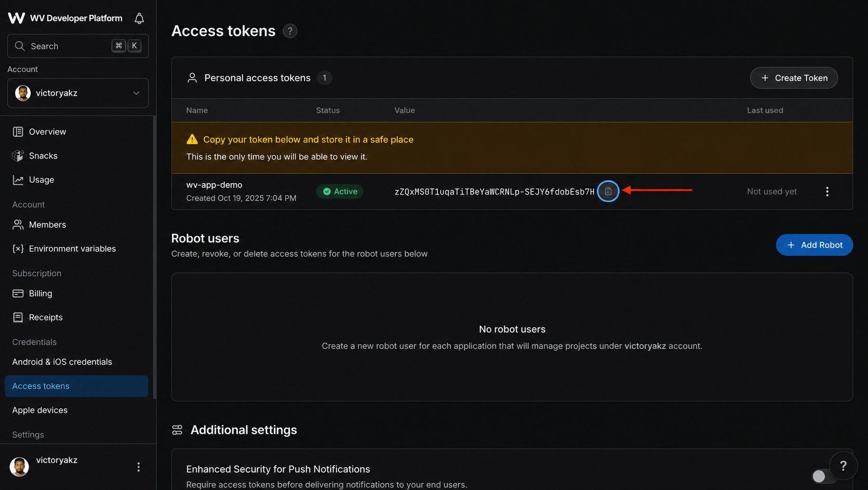Open the notifications bell
This screenshot has height=490, width=868.
(139, 19)
